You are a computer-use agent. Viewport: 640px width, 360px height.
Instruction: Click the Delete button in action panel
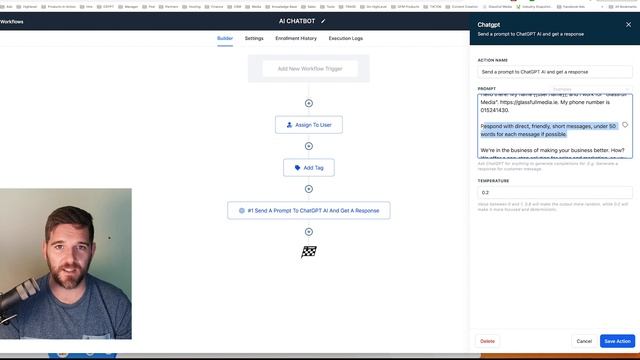(x=487, y=341)
